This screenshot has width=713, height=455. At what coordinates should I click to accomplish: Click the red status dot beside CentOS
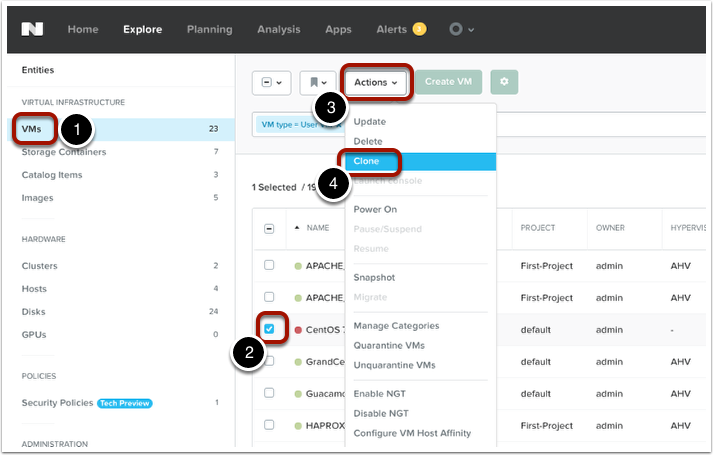(298, 329)
